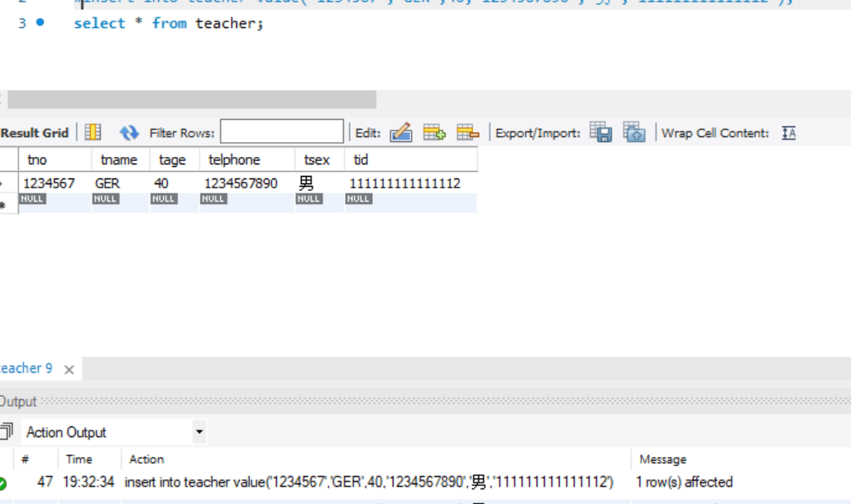Click the Result Grid panel icon
The height and width of the screenshot is (504, 851).
pyautogui.click(x=92, y=131)
